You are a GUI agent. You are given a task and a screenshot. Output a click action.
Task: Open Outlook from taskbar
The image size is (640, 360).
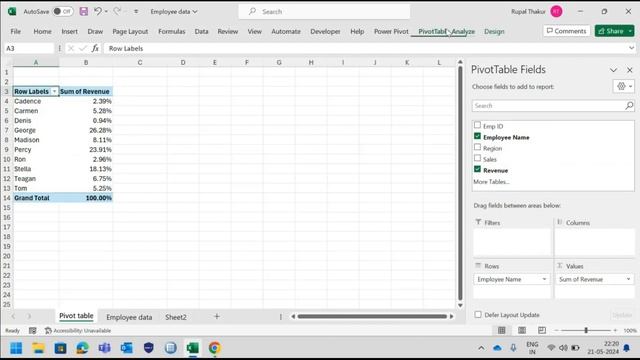click(x=127, y=348)
